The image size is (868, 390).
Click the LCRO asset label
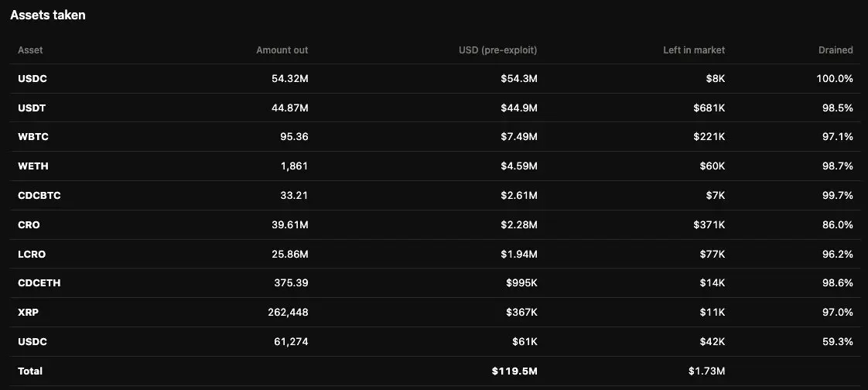point(32,254)
